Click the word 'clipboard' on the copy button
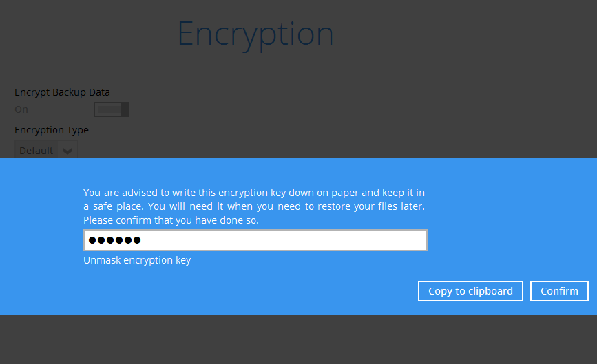The height and width of the screenshot is (364, 597). tap(490, 291)
